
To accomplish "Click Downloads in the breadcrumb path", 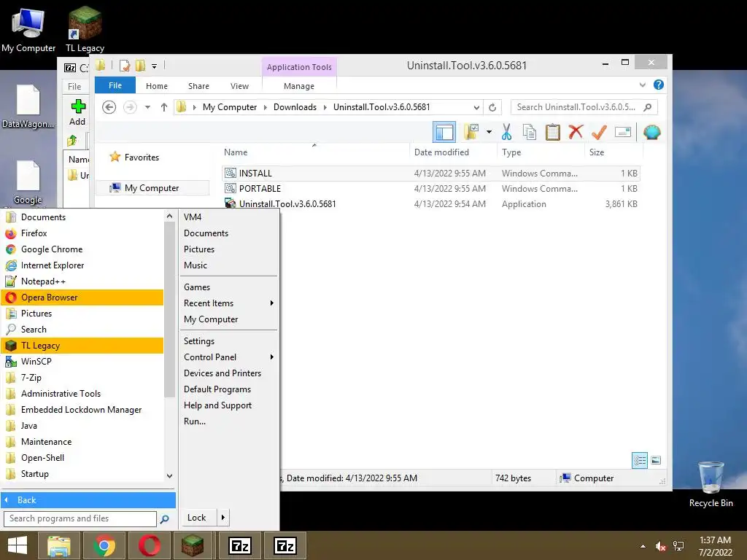I will click(295, 107).
